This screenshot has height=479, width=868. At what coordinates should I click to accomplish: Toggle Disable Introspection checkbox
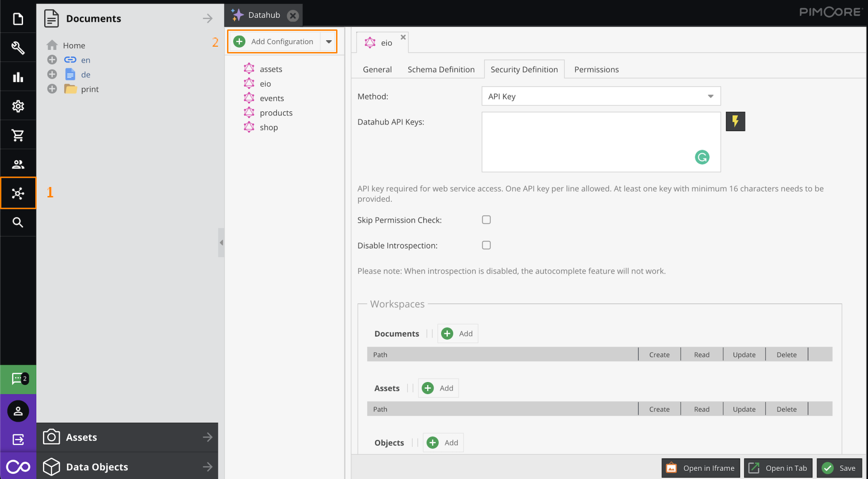pos(486,245)
